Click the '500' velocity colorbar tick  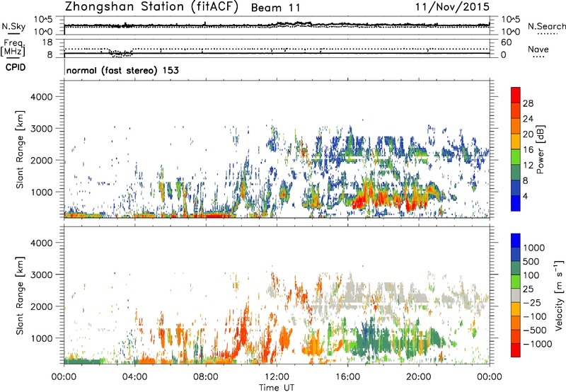[x=531, y=261]
